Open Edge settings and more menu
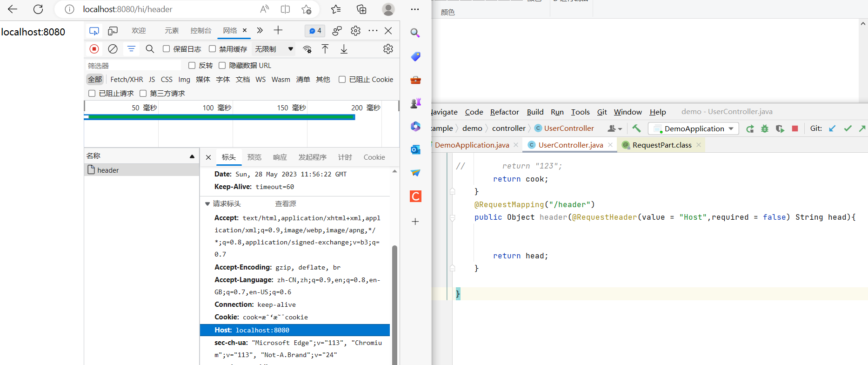Screen dimensions: 868x365 415,9
